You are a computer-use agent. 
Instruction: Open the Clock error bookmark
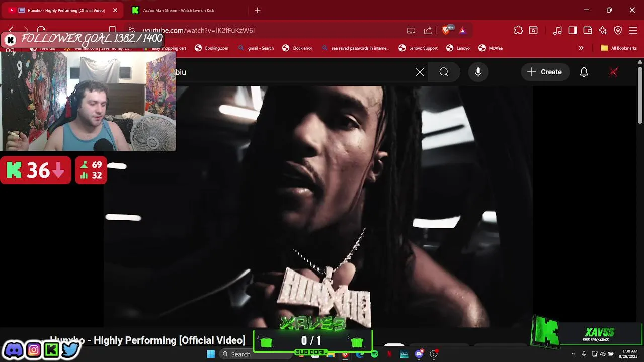point(297,48)
